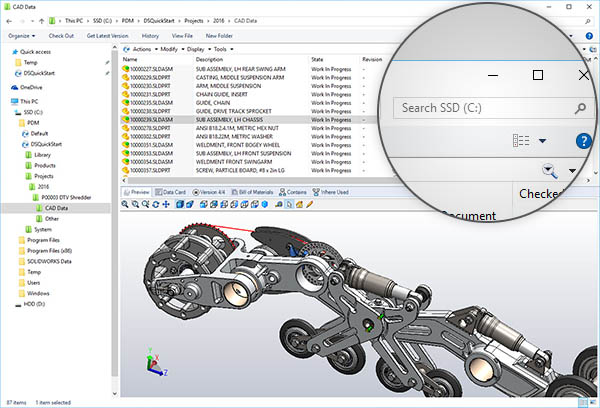Activate the Select pointer tool in preview toolbar

tap(289, 204)
